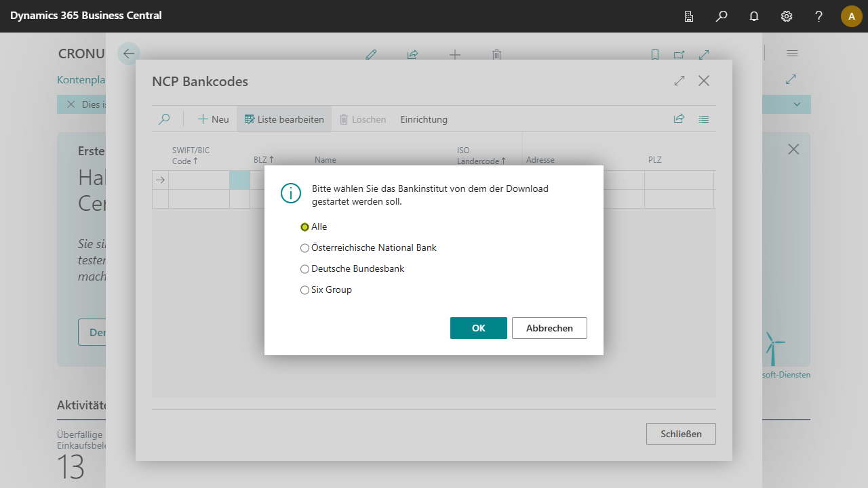The image size is (868, 488).
Task: Click the share icon on the card page
Action: pyautogui.click(x=412, y=55)
